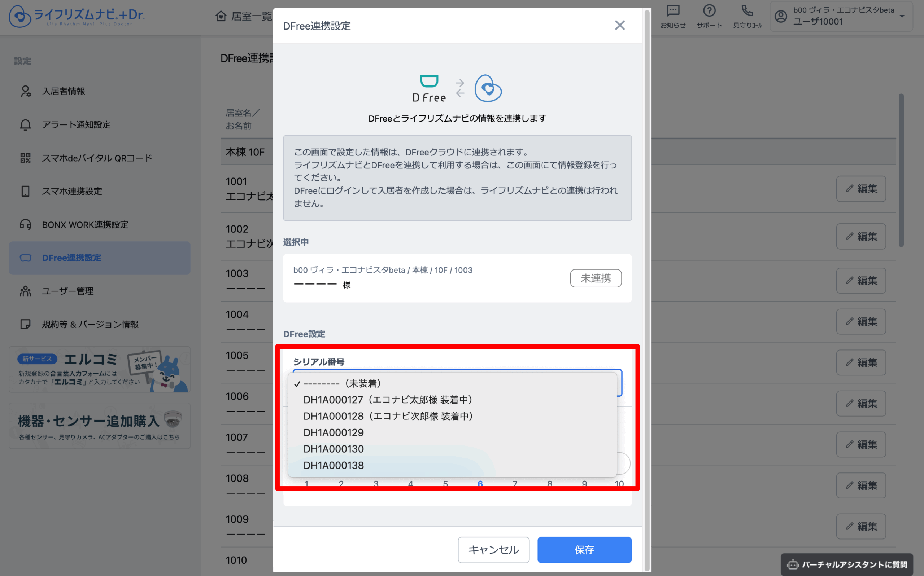Click the DFree logo in the dialog

(429, 88)
